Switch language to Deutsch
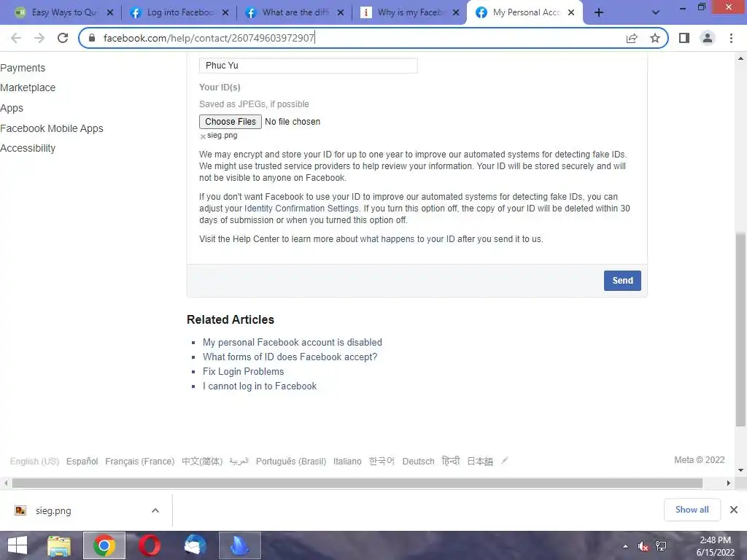Image resolution: width=747 pixels, height=560 pixels. (418, 462)
